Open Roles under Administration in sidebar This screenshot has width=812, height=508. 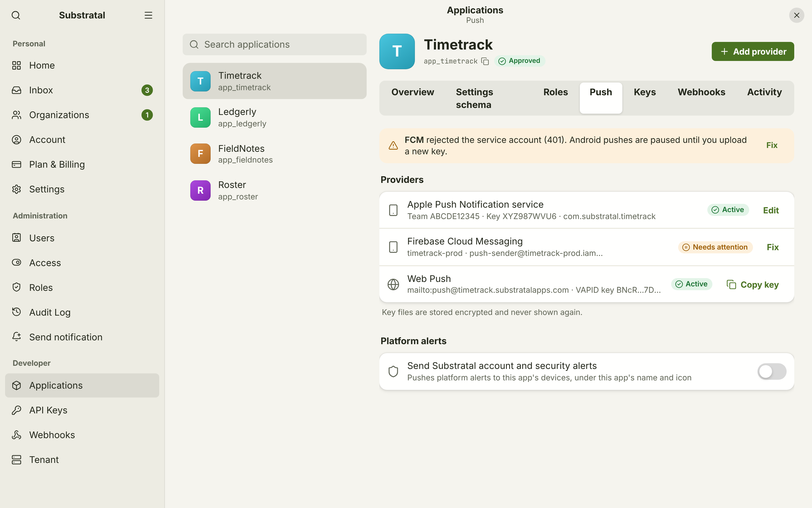pyautogui.click(x=82, y=288)
